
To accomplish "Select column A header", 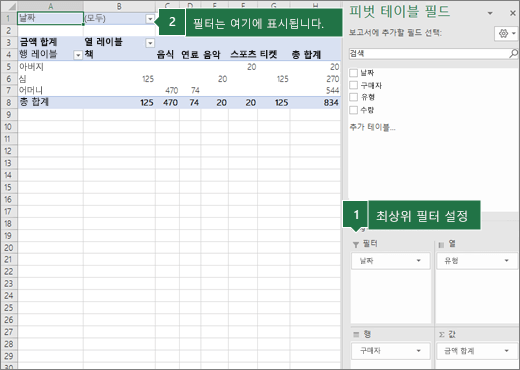I will coord(50,6).
